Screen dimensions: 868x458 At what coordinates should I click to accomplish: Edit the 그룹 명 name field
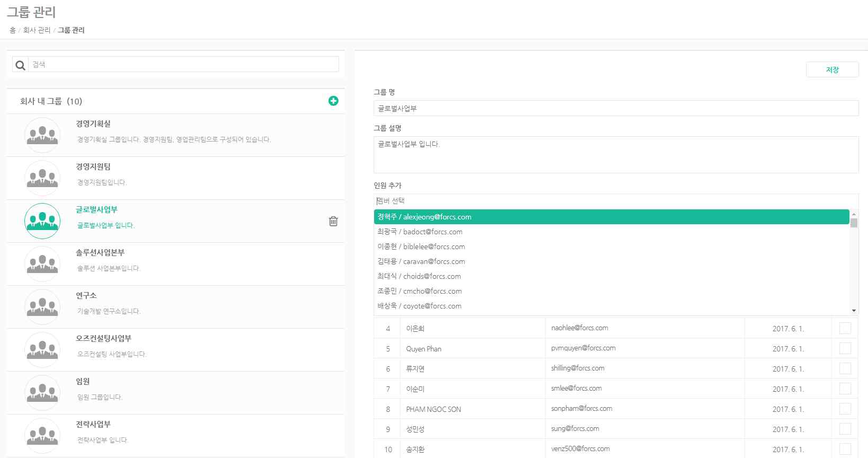tap(616, 108)
